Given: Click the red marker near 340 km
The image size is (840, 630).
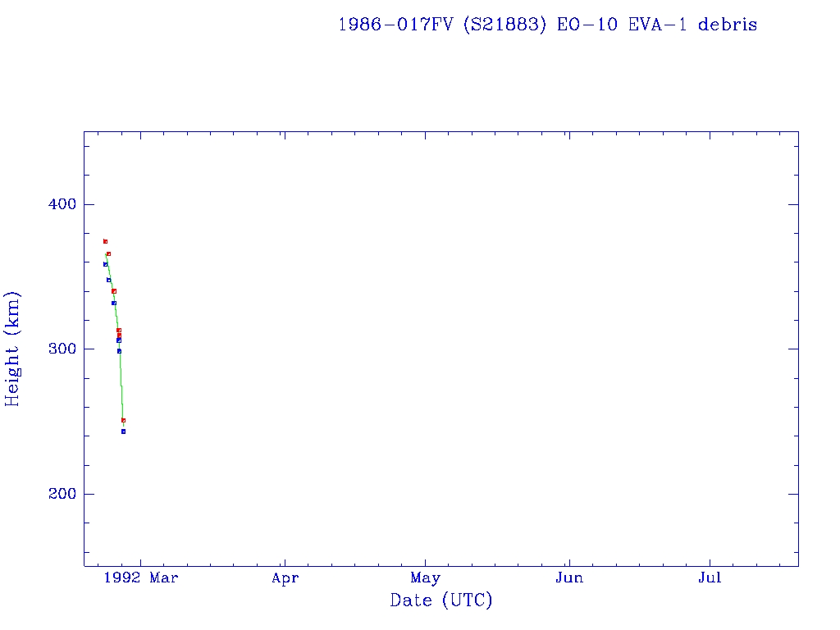Looking at the screenshot, I should (x=114, y=291).
